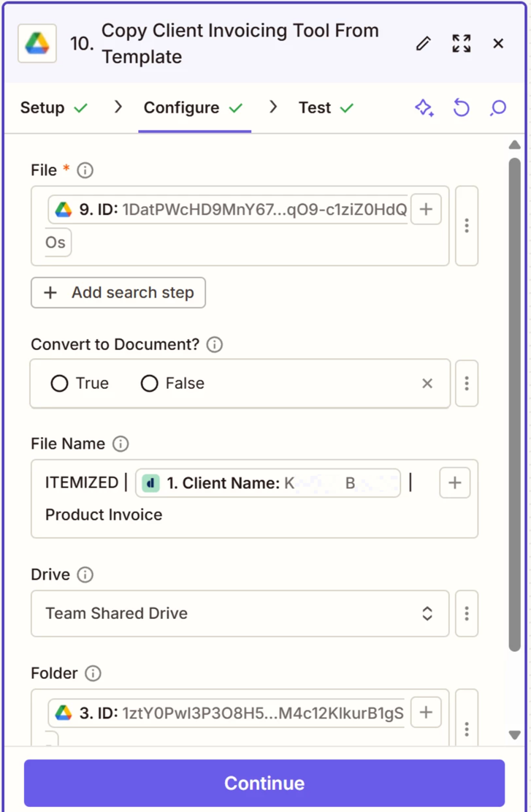Click info icon beside Convert to Document

[215, 344]
